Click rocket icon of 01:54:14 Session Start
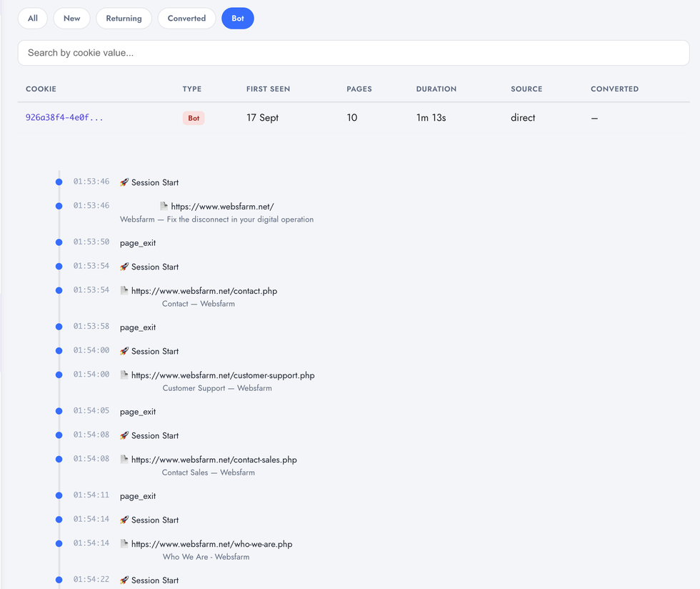The image size is (700, 589). [x=124, y=520]
